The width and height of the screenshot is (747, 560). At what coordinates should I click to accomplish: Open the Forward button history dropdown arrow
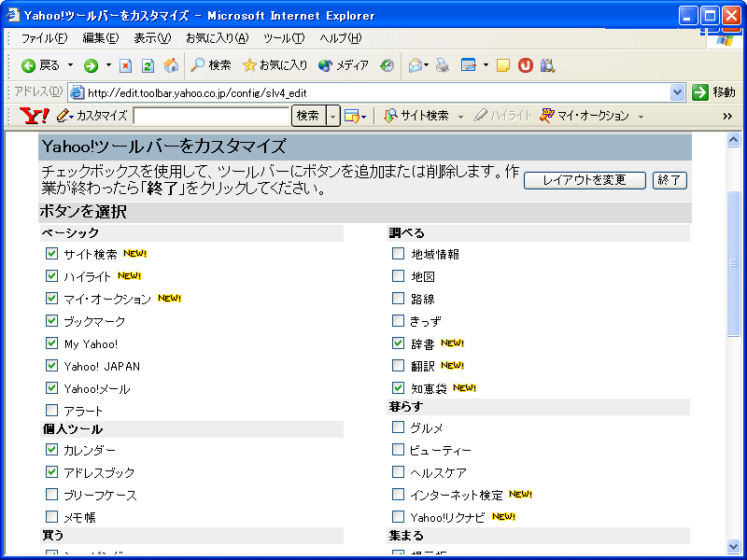(108, 65)
